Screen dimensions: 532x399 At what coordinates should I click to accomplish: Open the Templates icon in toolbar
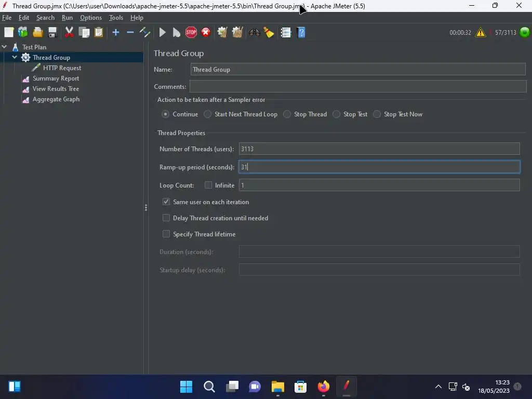(x=23, y=32)
